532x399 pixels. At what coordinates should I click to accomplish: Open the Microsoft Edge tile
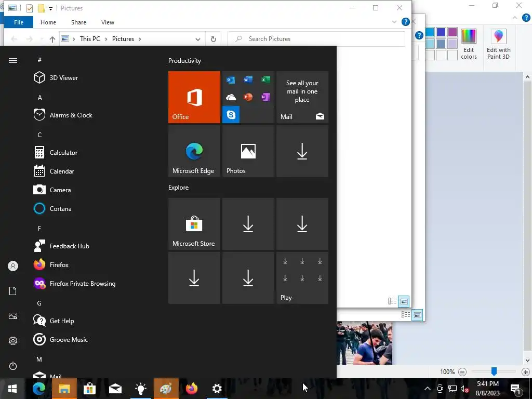click(x=194, y=151)
